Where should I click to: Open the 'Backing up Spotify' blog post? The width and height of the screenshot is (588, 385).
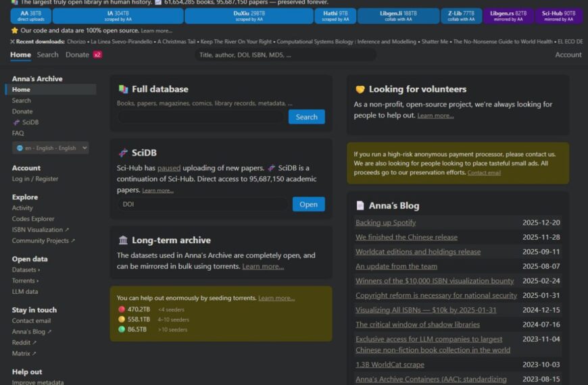click(385, 223)
